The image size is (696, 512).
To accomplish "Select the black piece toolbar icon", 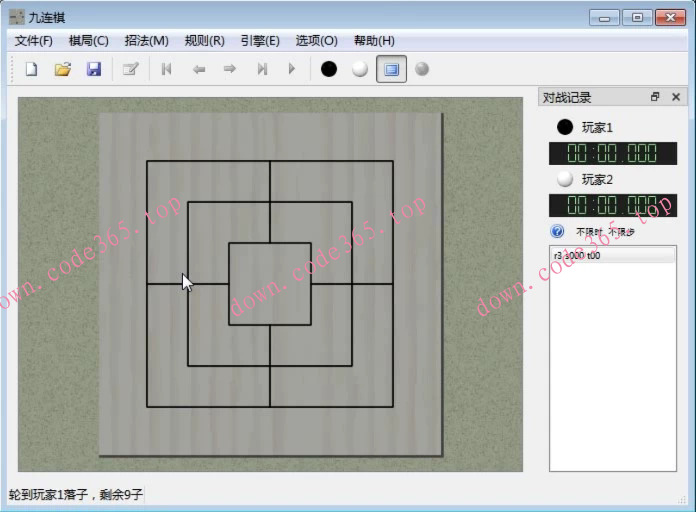I will click(x=329, y=69).
